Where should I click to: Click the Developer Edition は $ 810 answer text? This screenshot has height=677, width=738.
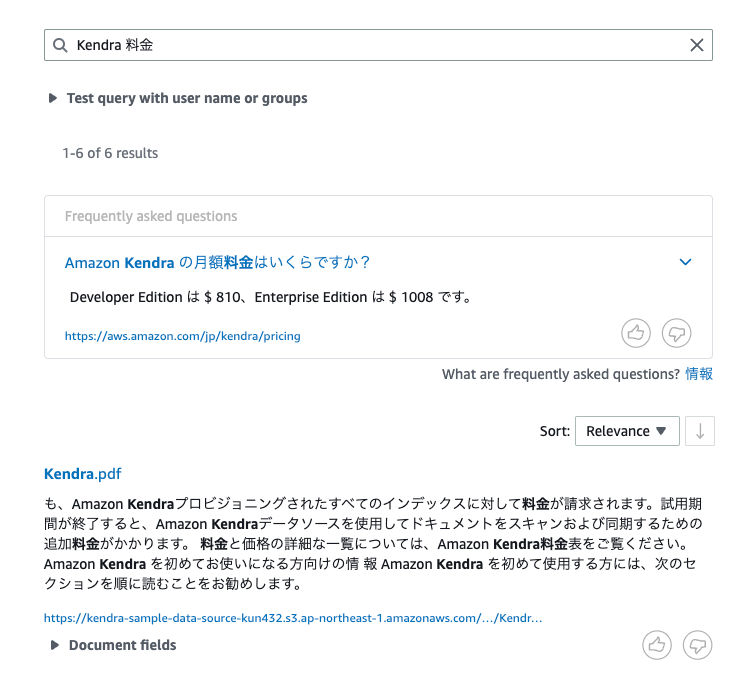pyautogui.click(x=271, y=297)
